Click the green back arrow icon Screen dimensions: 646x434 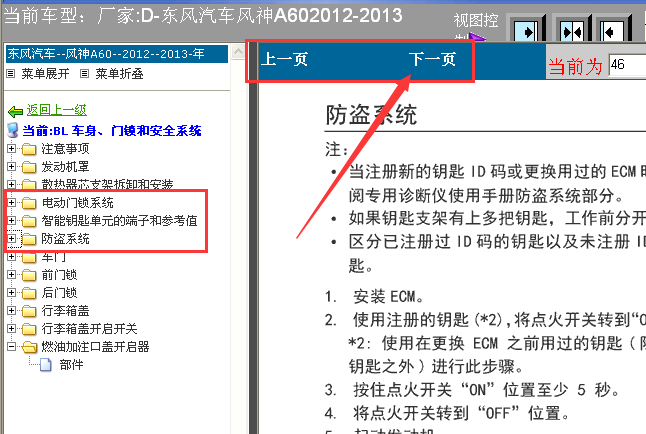click(15, 111)
